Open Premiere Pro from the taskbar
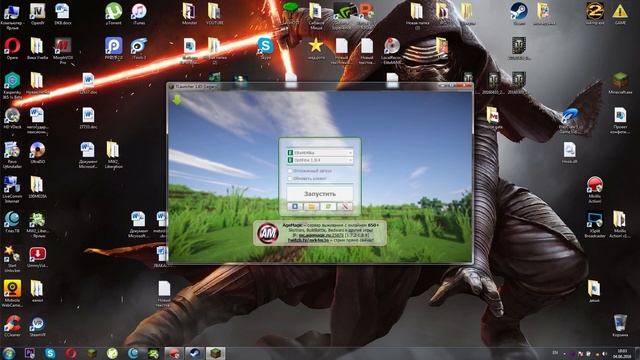640x360 pixels. coord(29,353)
